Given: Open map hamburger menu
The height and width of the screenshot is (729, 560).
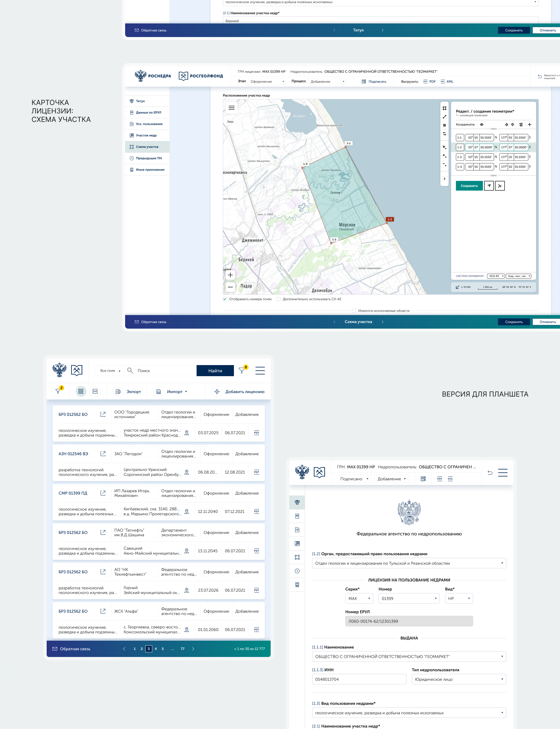Looking at the screenshot, I should click(x=231, y=108).
